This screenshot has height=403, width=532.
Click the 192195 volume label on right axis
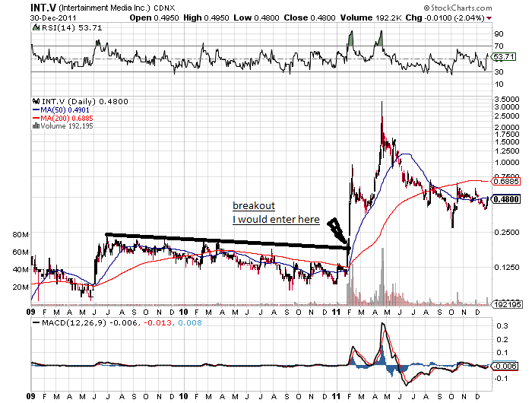coord(503,303)
